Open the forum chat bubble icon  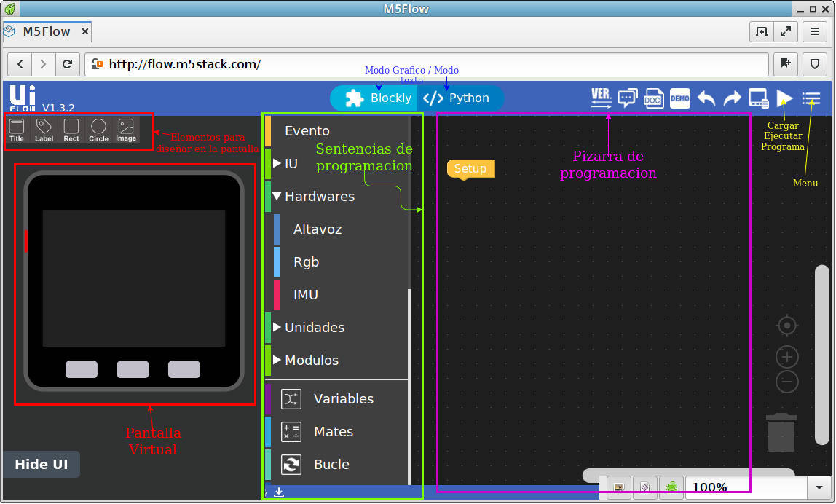tap(628, 98)
